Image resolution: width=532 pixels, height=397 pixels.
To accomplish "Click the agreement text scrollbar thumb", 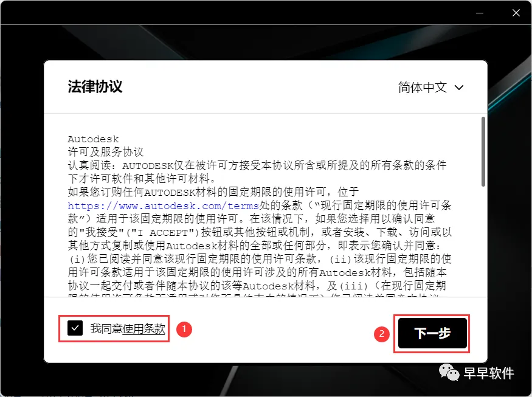I will pos(483,151).
